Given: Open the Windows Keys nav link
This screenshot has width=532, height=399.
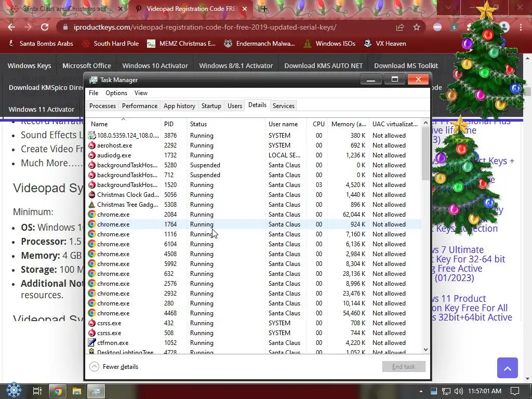Looking at the screenshot, I should [x=29, y=66].
